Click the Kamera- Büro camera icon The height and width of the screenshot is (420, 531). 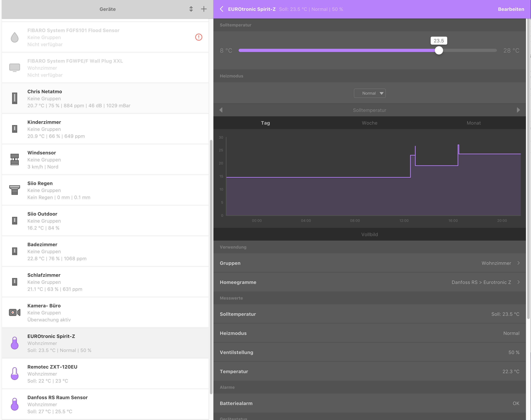(15, 312)
